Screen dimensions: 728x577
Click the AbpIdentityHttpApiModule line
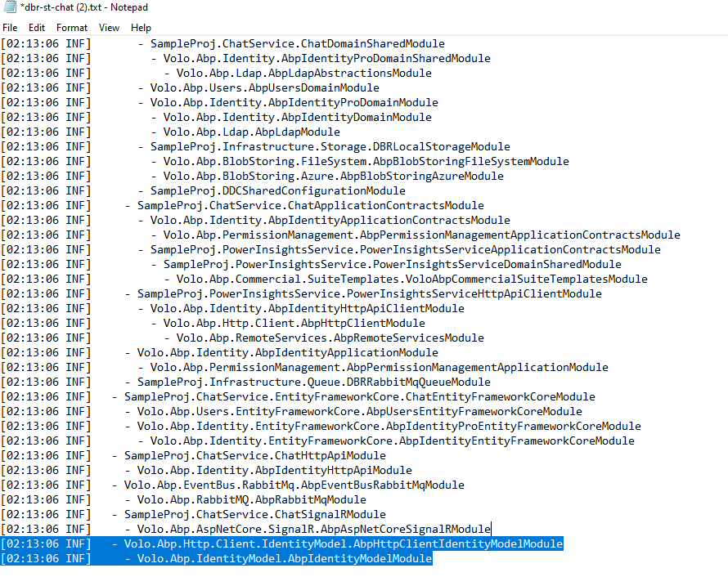coord(207,471)
